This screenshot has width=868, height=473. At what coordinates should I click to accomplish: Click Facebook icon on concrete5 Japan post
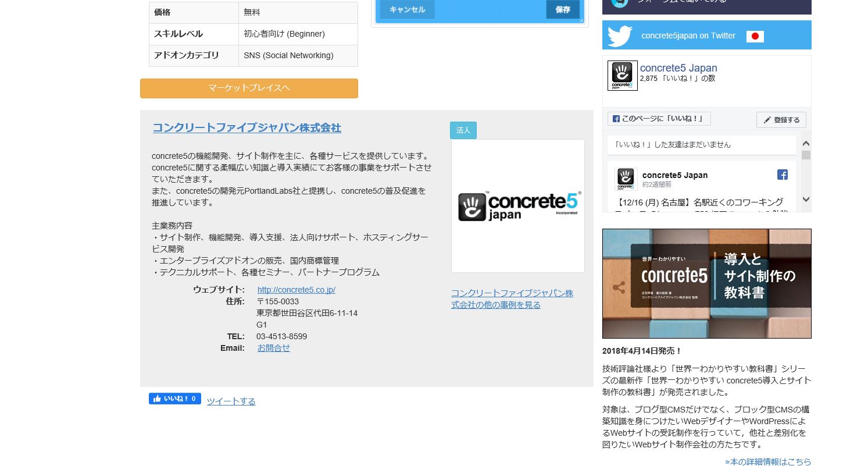click(x=783, y=175)
